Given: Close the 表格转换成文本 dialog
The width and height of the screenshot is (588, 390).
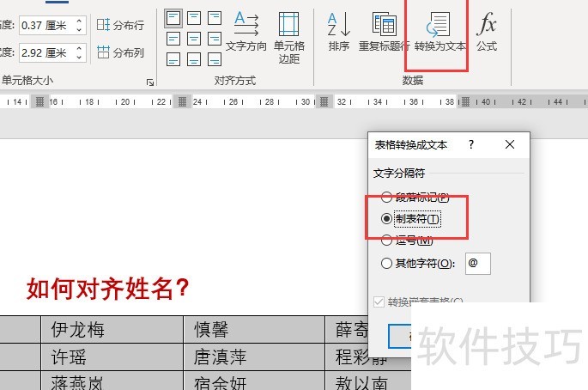Looking at the screenshot, I should tap(510, 144).
